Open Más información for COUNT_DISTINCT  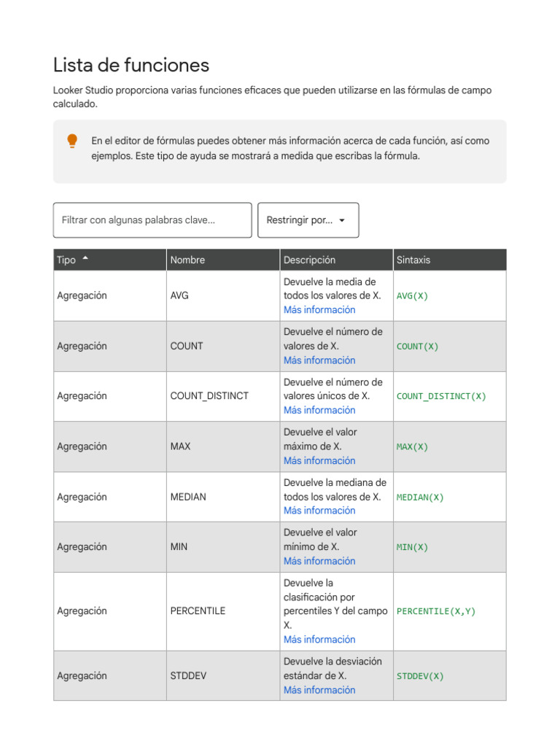pos(319,410)
